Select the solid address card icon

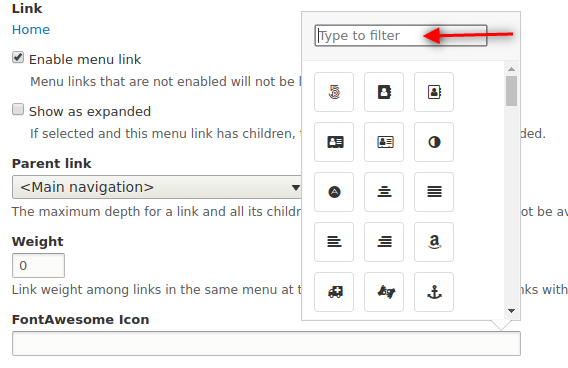[x=334, y=142]
